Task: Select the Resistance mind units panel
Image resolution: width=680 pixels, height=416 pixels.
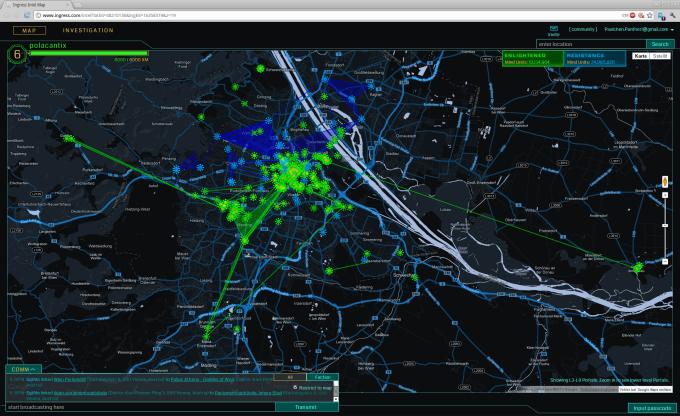Action: coord(595,59)
